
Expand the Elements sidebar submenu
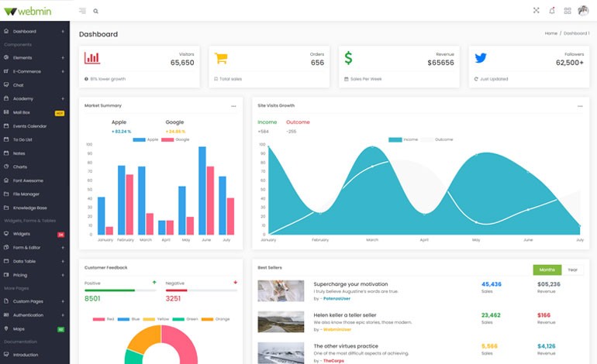pyautogui.click(x=63, y=58)
